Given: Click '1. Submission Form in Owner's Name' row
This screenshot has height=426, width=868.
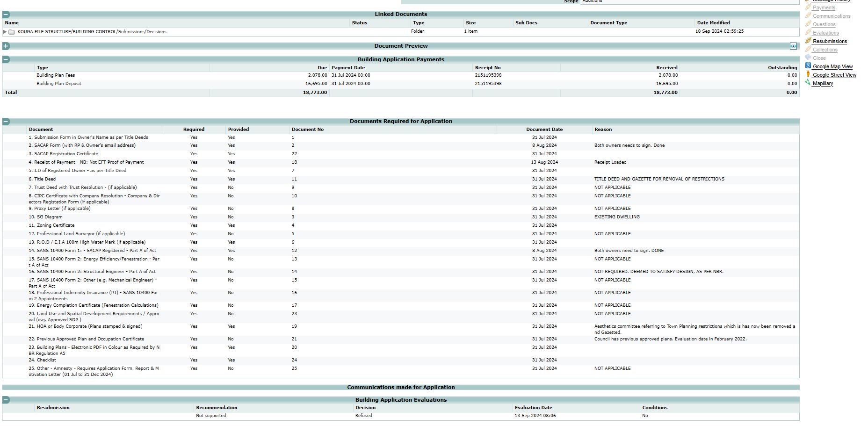Looking at the screenshot, I should 88,137.
